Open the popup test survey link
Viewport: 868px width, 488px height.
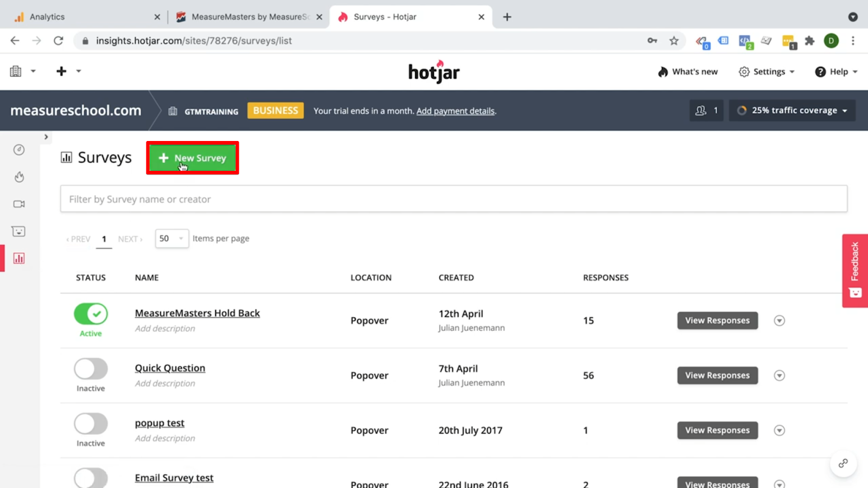[x=159, y=422]
